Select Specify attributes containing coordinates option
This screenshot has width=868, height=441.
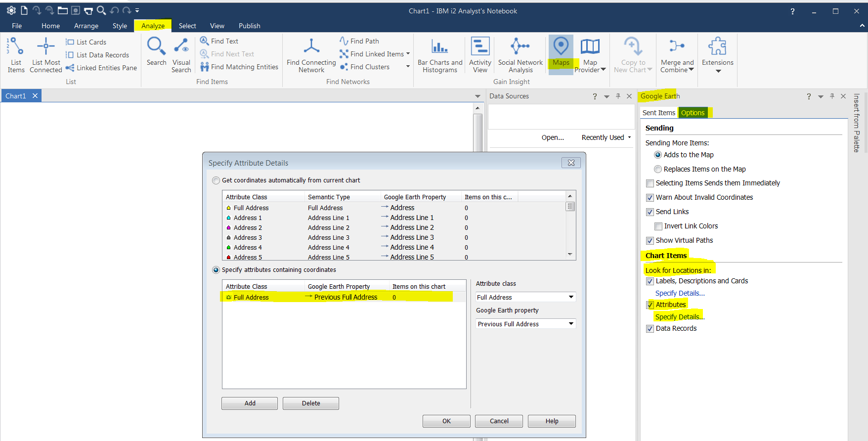click(216, 270)
